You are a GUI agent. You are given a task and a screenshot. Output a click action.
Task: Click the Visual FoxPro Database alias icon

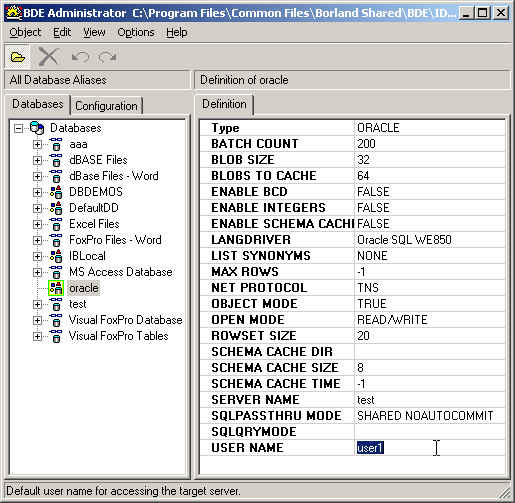(56, 320)
